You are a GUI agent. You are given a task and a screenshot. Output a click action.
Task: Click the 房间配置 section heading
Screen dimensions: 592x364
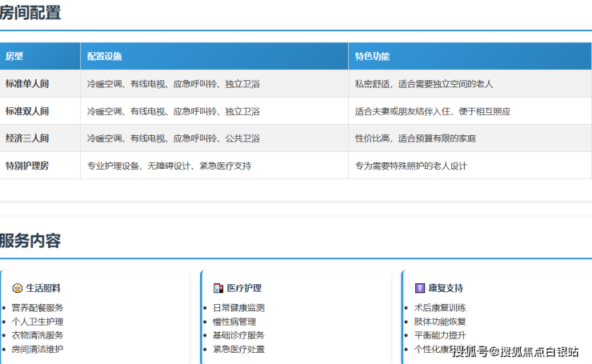pos(30,13)
